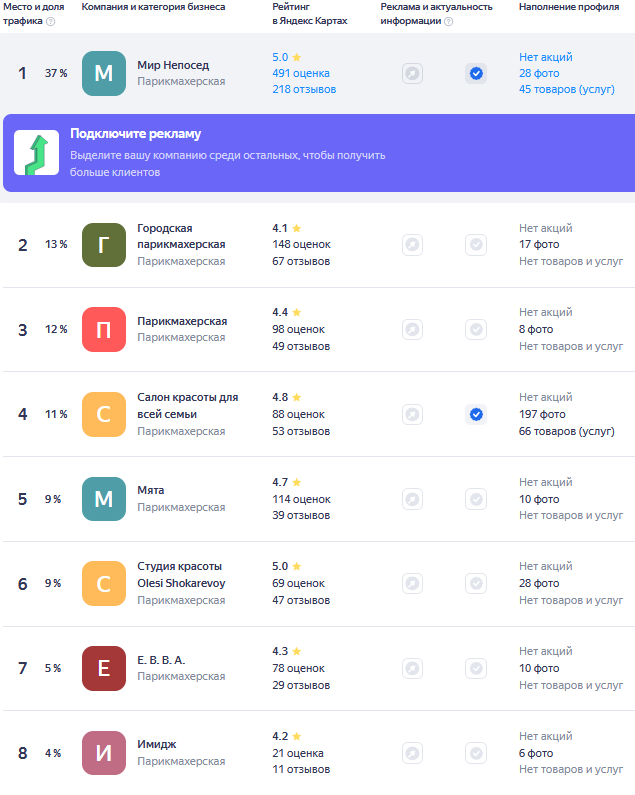Viewport: 635px width, 795px height.
Task: Click advertising status icon for Городская парикмахерская
Action: [412, 245]
